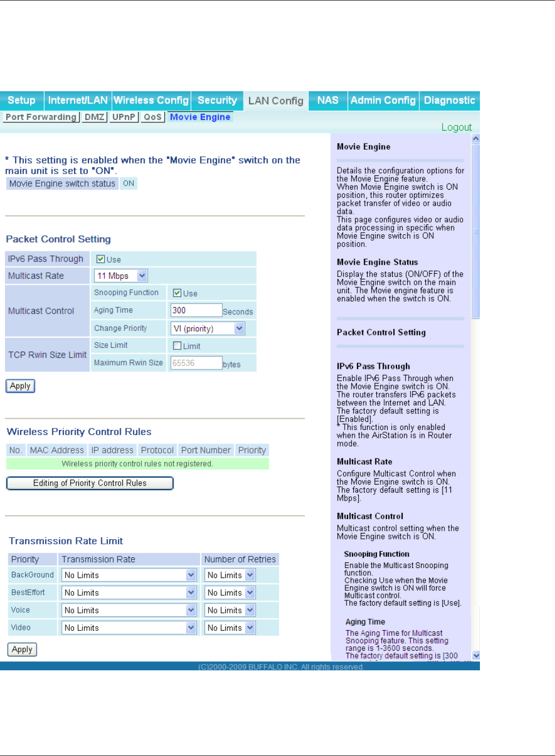The height and width of the screenshot is (756, 555).
Task: Open the Change Priority dropdown
Action: tap(207, 329)
